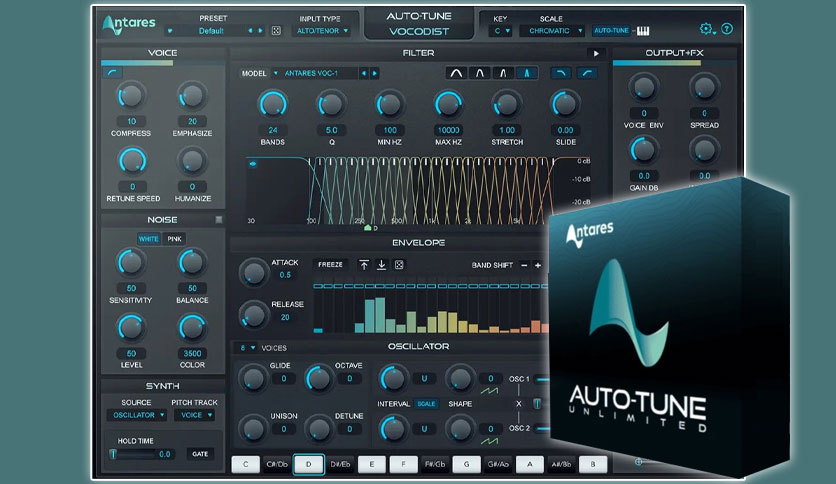Increase Band Shift with plus button

[x=537, y=265]
